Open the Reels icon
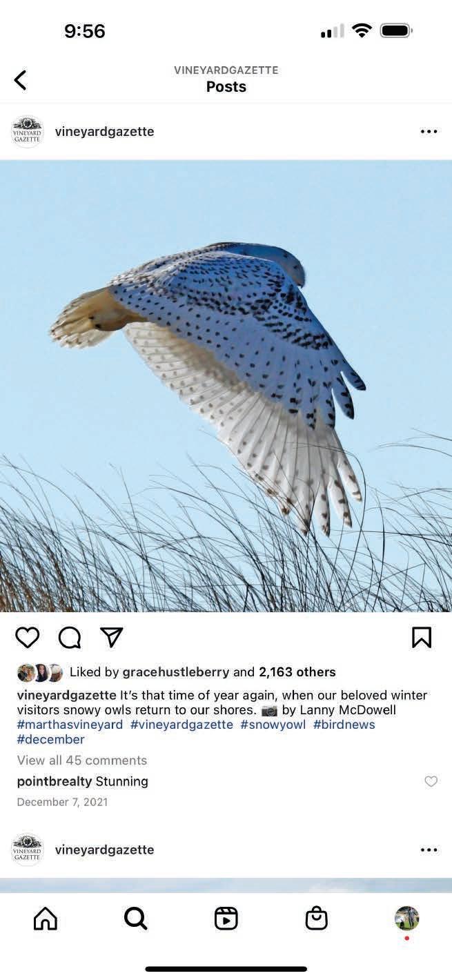 click(x=226, y=919)
